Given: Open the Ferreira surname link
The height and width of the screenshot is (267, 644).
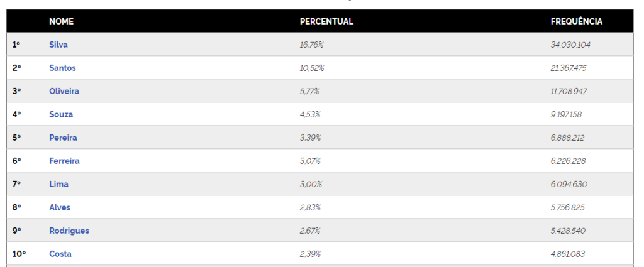Looking at the screenshot, I should [64, 161].
